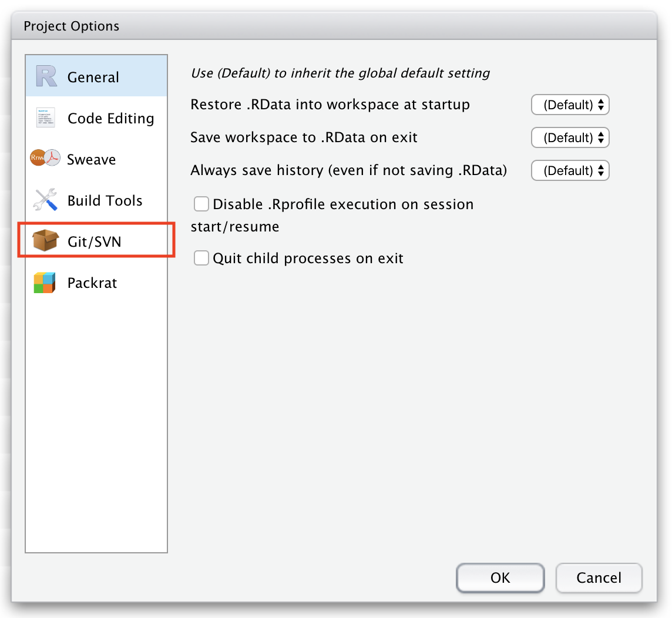Switch to the Git/SVN section label
The height and width of the screenshot is (618, 672).
[94, 241]
